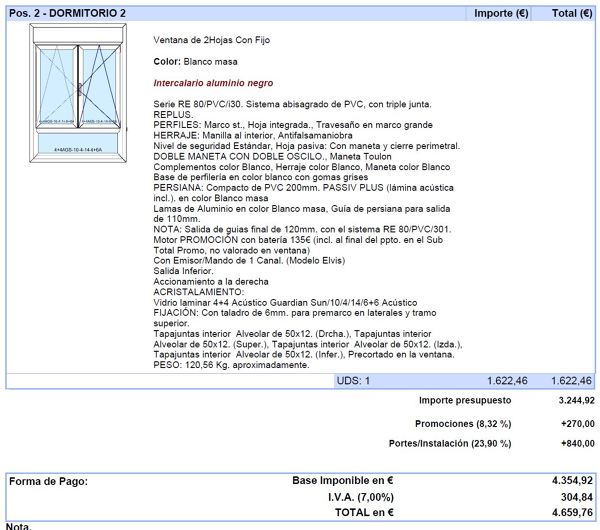The width and height of the screenshot is (600, 530).
Task: Click the 'Total (€)' column header
Action: click(571, 13)
